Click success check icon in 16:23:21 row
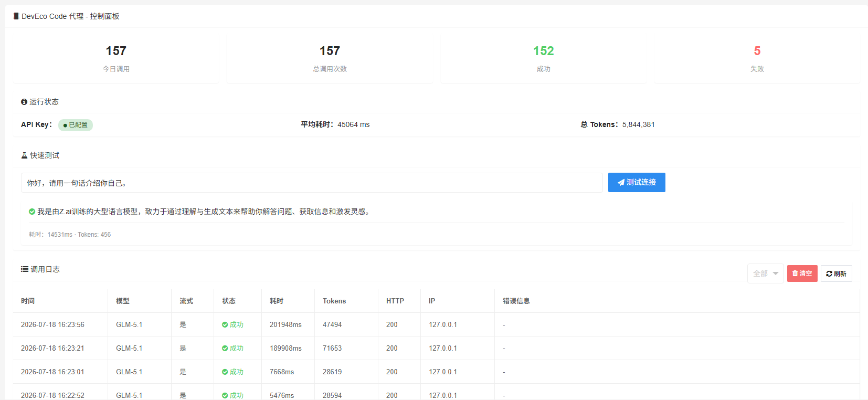Screen dimensions: 868x400 click(x=225, y=349)
